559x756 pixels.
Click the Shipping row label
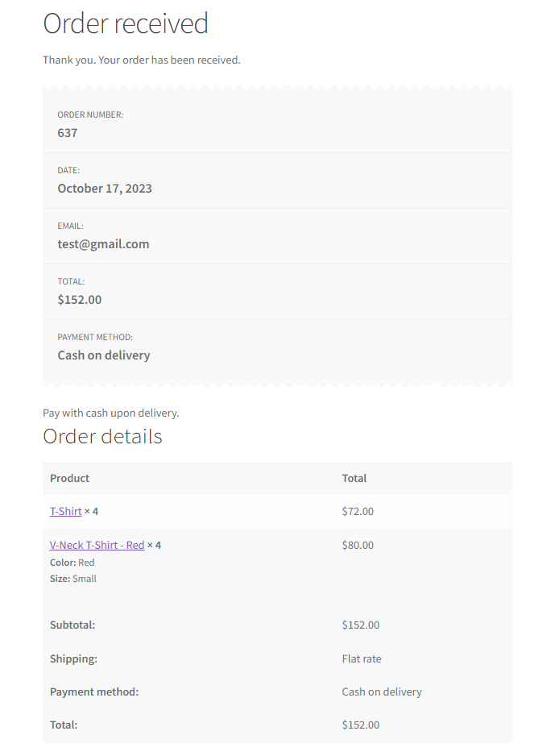coord(73,658)
